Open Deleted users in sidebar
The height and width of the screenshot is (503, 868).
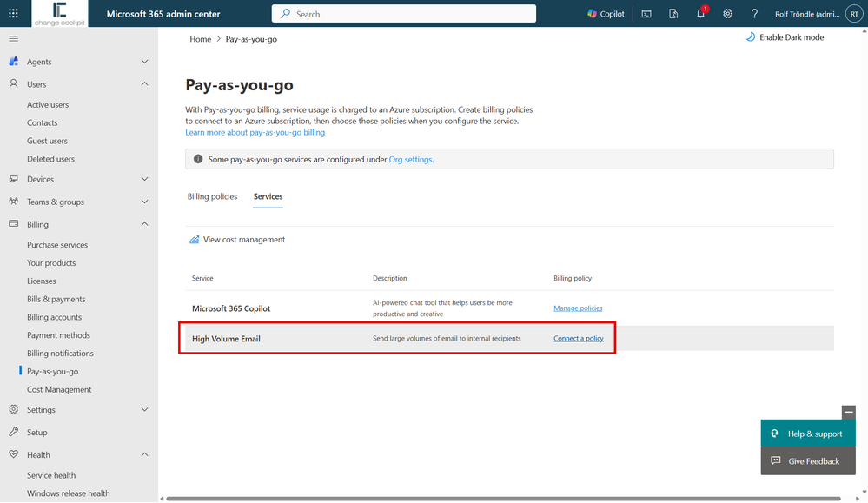[50, 159]
